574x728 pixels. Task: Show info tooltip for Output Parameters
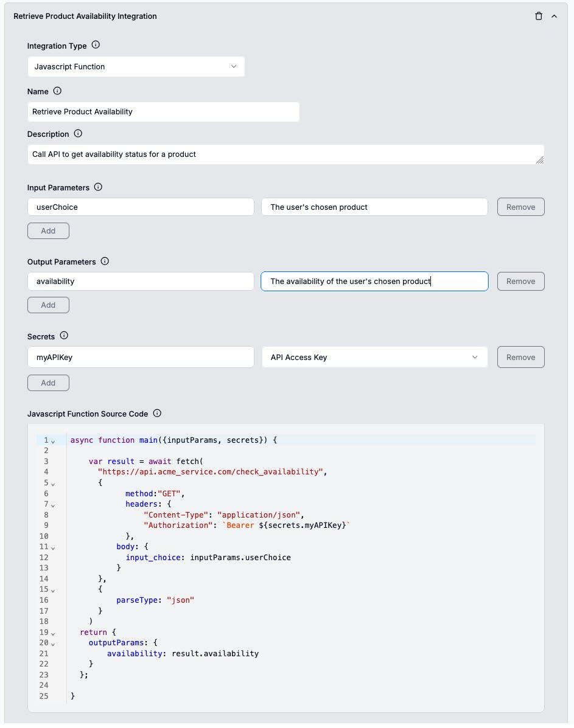105,262
